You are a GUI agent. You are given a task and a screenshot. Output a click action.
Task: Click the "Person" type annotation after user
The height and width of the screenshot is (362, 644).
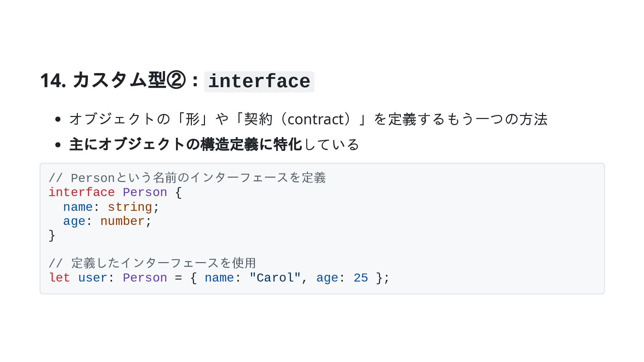pos(145,278)
